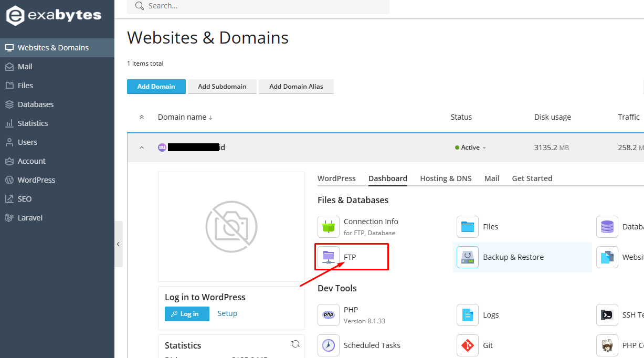Open Laravel in the sidebar
This screenshot has width=644, height=358.
tap(57, 218)
